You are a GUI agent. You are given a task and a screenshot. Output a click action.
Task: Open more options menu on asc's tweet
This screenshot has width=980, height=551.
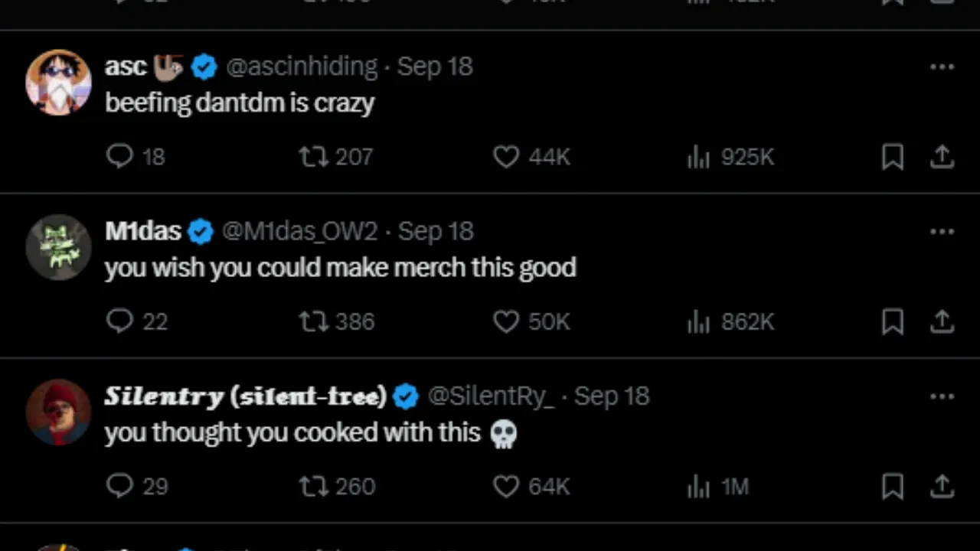[x=942, y=67]
